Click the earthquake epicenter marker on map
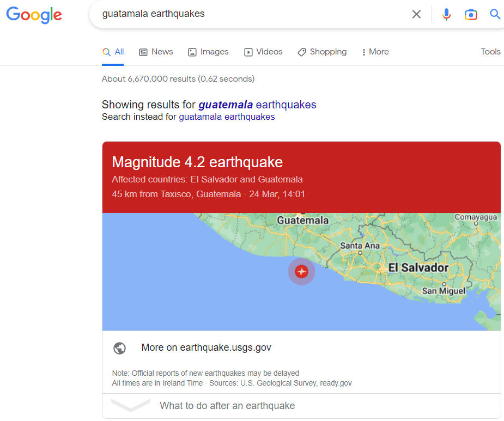This screenshot has height=421, width=504. [301, 271]
